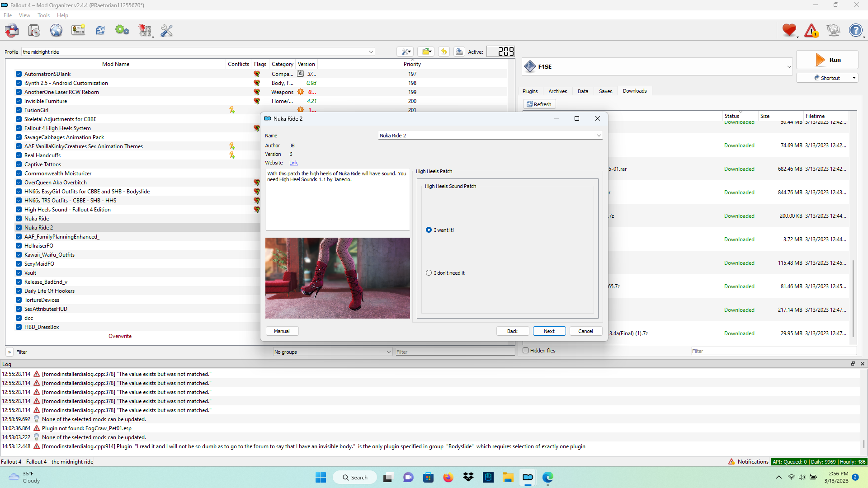Click the float log panel icon
This screenshot has height=488, width=868.
tap(853, 364)
